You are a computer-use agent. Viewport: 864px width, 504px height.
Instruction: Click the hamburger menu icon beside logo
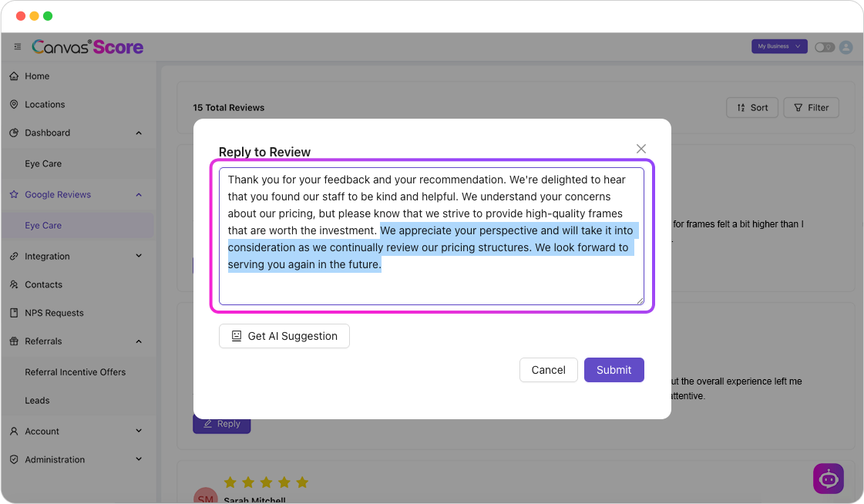click(18, 47)
